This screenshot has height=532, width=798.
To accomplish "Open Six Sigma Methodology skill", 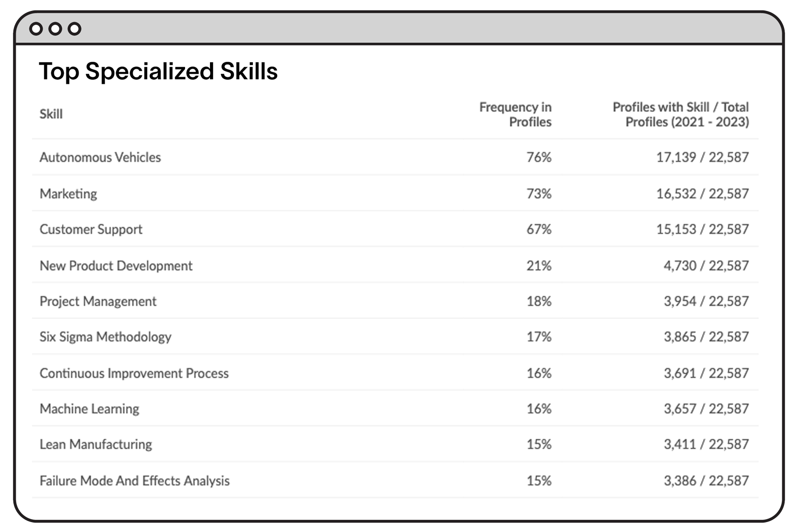I will (105, 337).
